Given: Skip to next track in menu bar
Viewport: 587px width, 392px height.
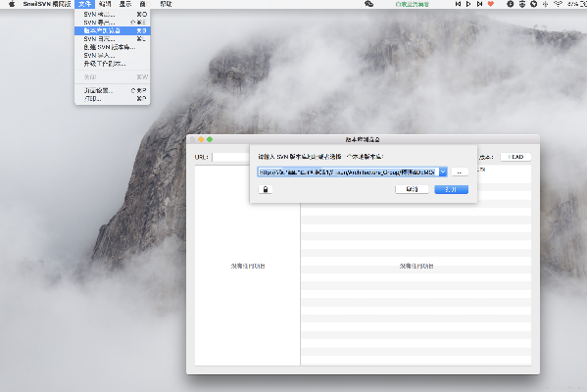Looking at the screenshot, I should pyautogui.click(x=479, y=4).
